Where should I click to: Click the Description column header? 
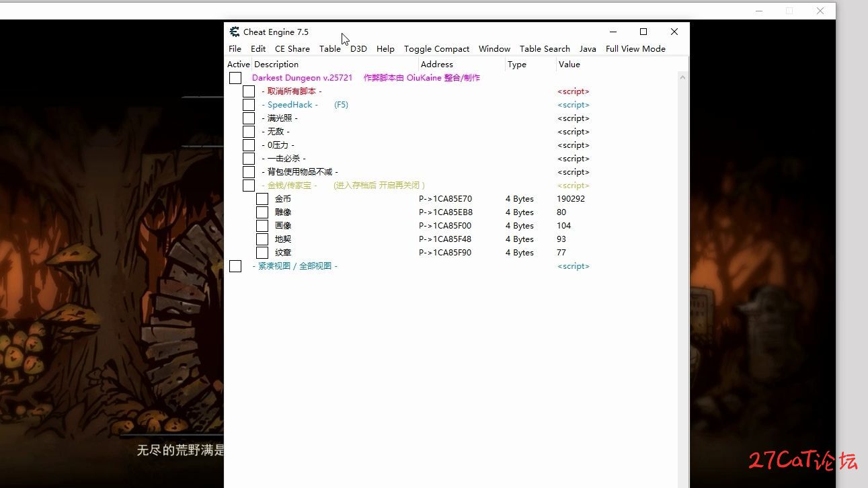coord(335,65)
